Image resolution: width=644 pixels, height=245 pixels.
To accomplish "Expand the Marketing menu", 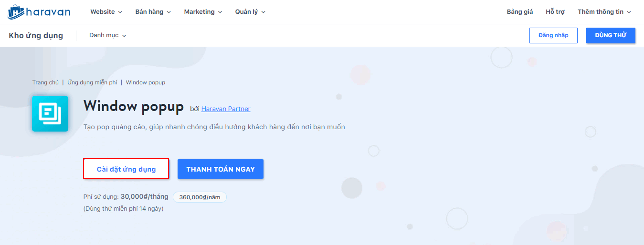I will tap(203, 12).
